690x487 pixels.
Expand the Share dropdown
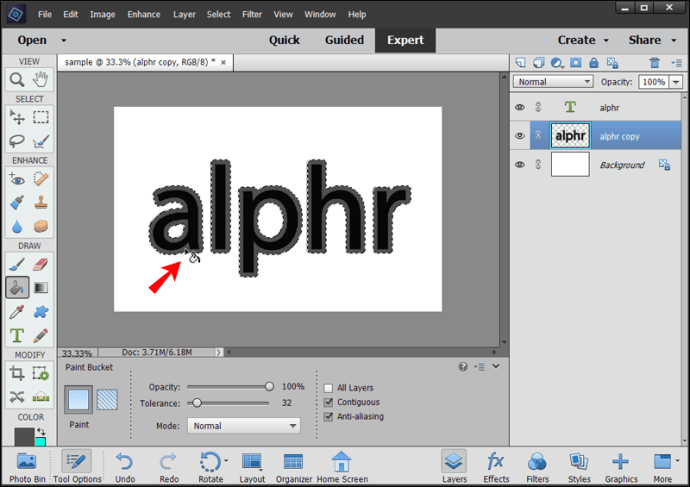pos(674,40)
